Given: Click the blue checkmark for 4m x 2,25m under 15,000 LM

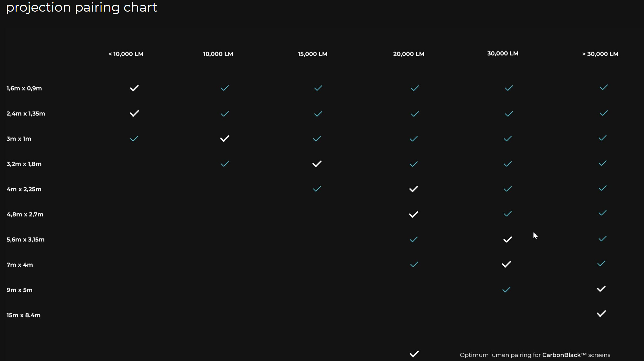Looking at the screenshot, I should (317, 189).
